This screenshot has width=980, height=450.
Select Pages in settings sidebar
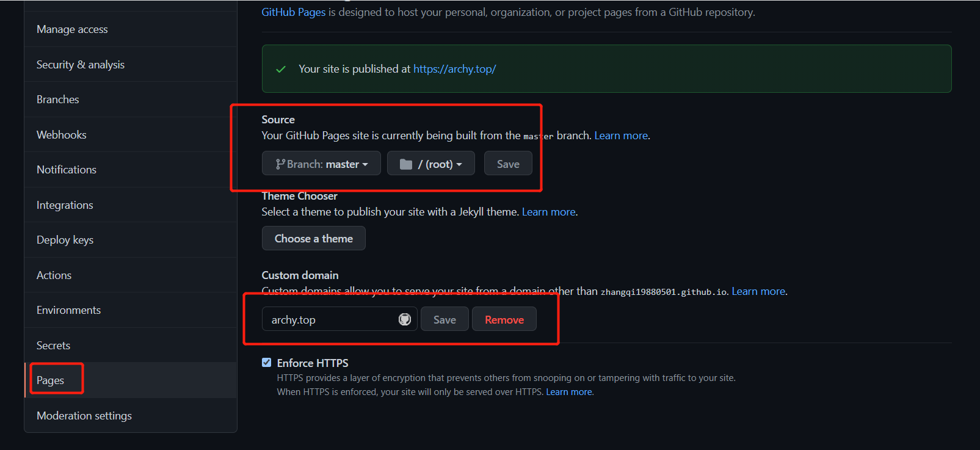131,380
